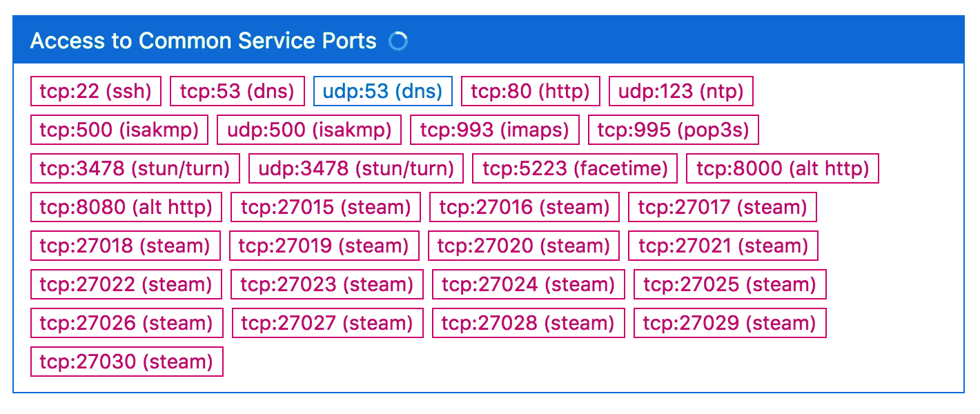This screenshot has width=980, height=414.
Task: Select the tcp:27024 (steam) tag
Action: pos(529,284)
